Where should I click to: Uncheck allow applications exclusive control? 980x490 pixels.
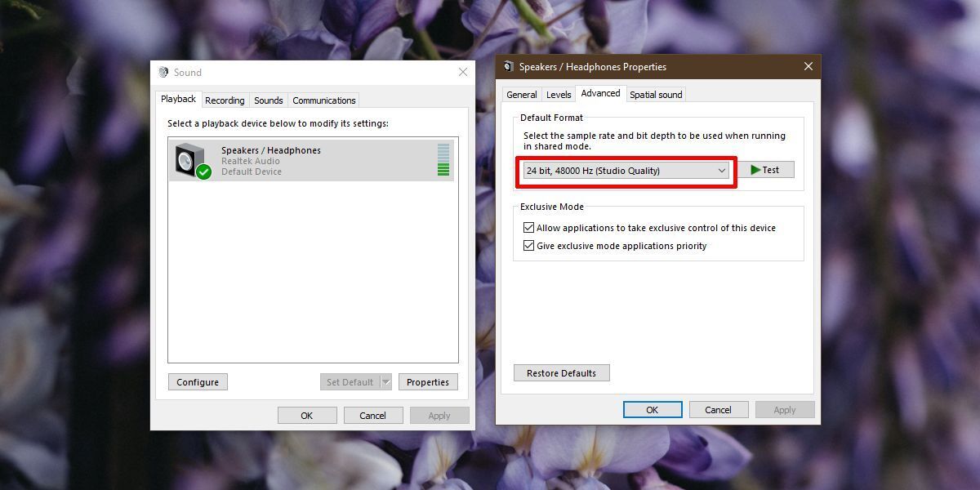[528, 227]
